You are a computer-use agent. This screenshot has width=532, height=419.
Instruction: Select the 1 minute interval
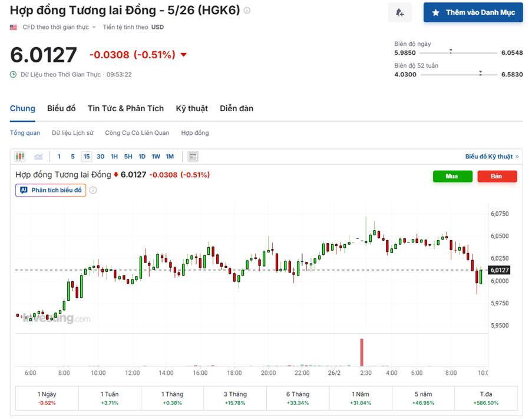[59, 157]
